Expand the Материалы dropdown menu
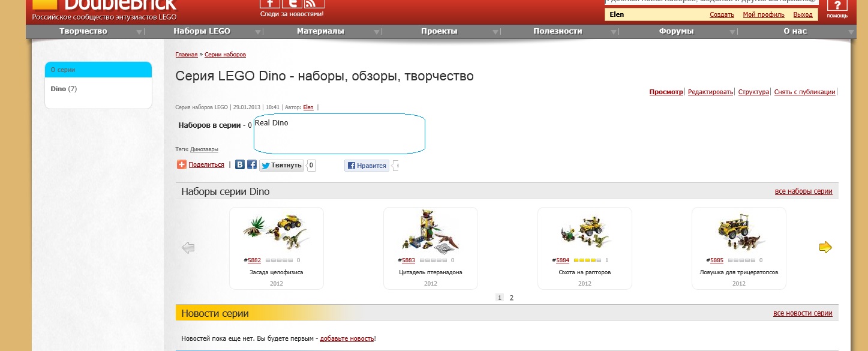This screenshot has height=351, width=868. (x=321, y=31)
